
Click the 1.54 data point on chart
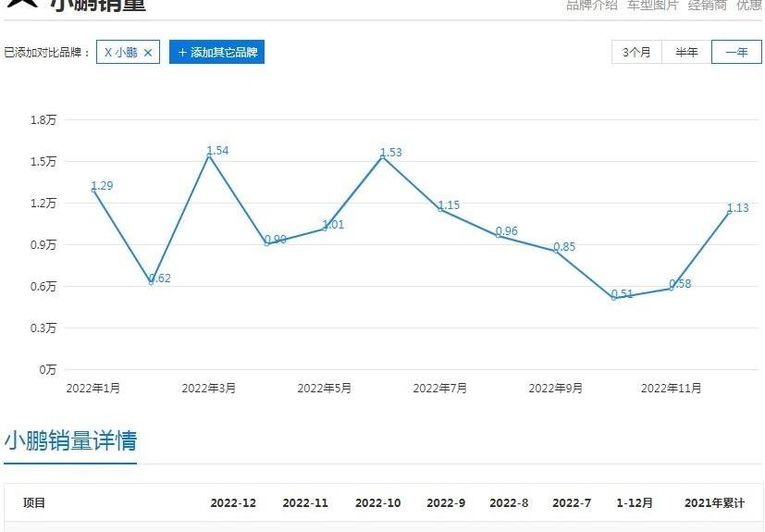209,155
